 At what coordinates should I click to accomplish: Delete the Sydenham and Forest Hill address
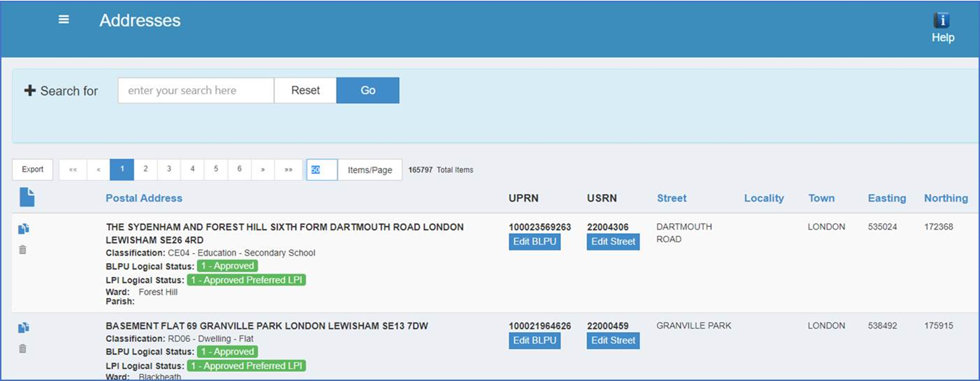tap(22, 249)
